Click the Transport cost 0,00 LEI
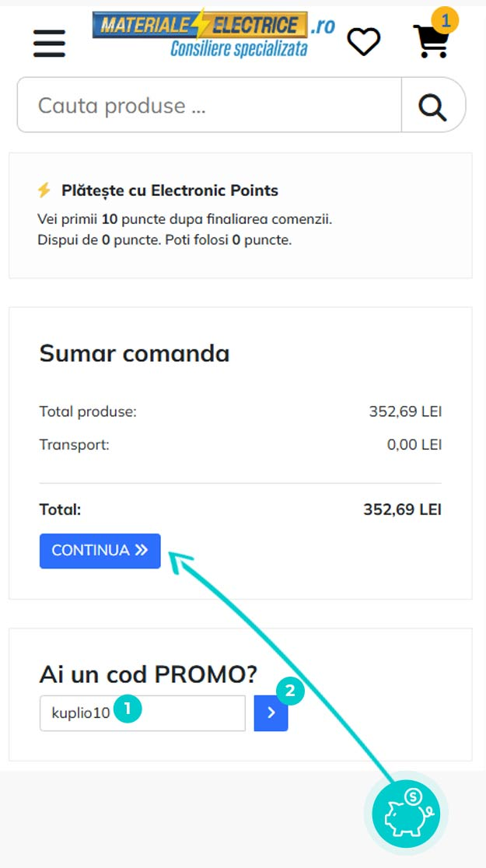This screenshot has height=868, width=486. tap(414, 445)
